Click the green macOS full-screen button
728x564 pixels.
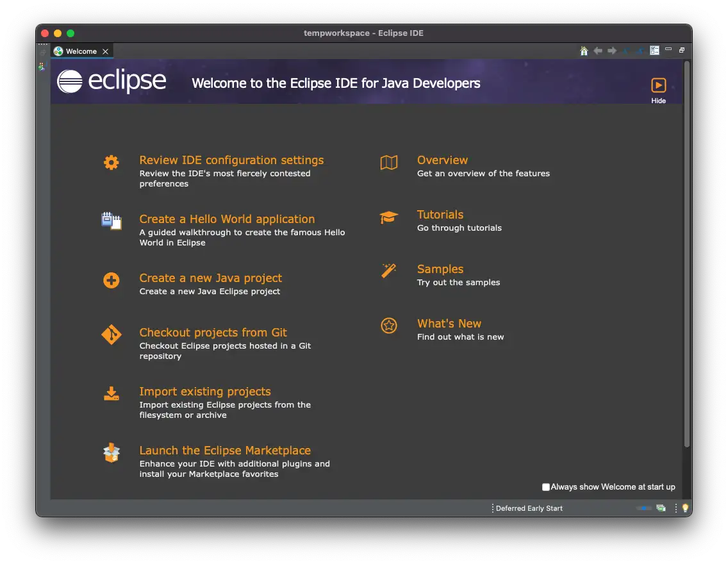[x=70, y=33]
